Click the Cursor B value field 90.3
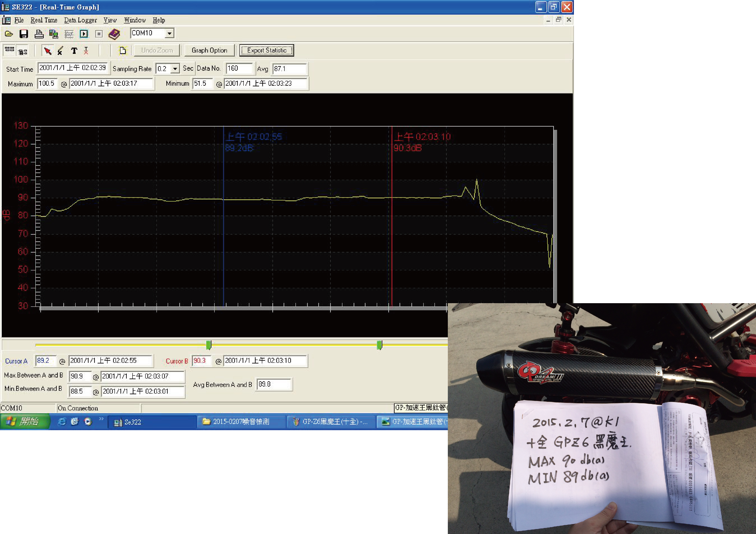 click(x=201, y=361)
